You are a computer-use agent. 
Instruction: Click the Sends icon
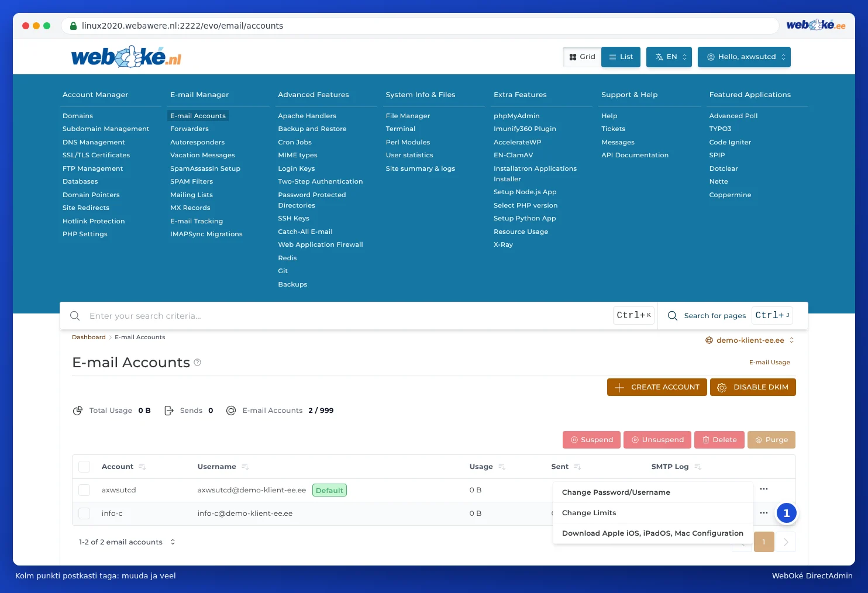(169, 411)
